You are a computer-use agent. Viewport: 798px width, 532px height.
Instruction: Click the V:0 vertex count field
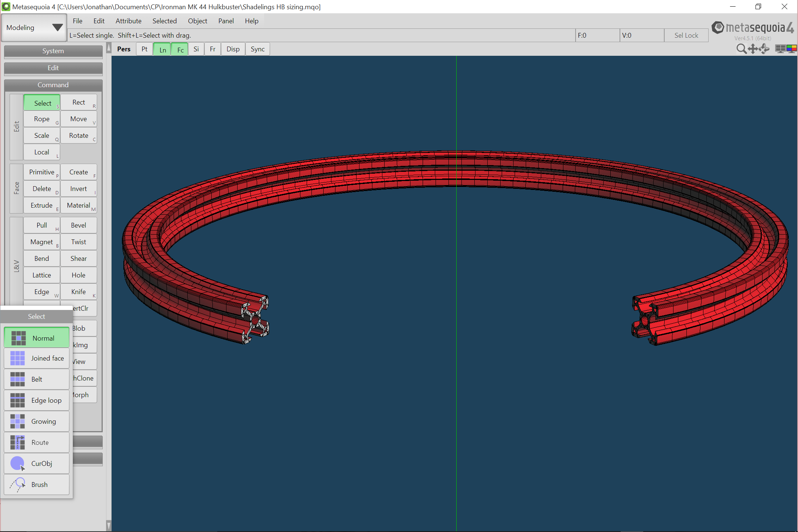click(642, 35)
